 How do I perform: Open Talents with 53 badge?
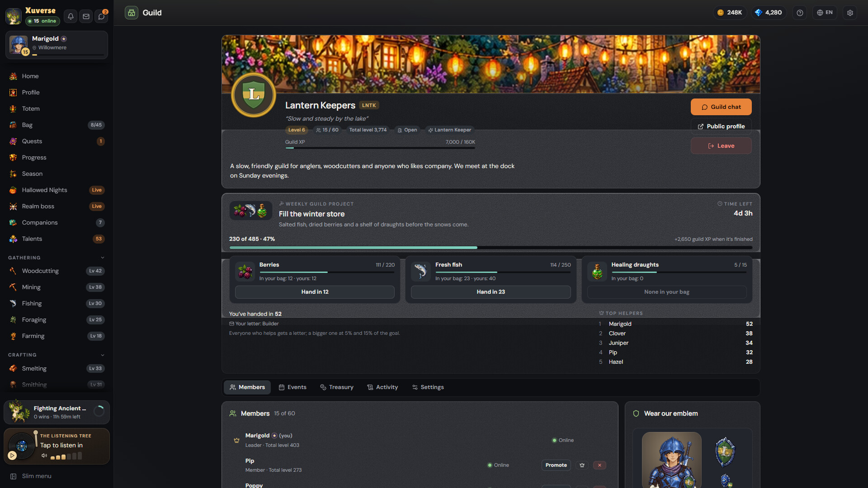click(57, 239)
